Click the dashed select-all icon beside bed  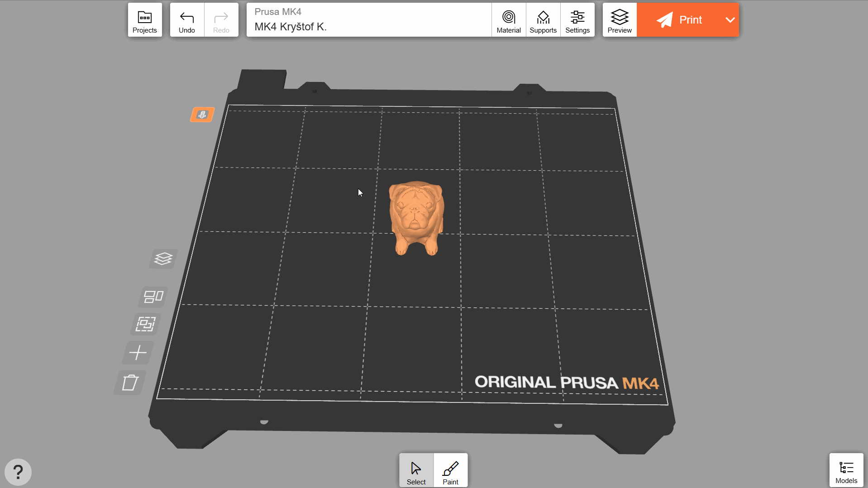coord(146,324)
